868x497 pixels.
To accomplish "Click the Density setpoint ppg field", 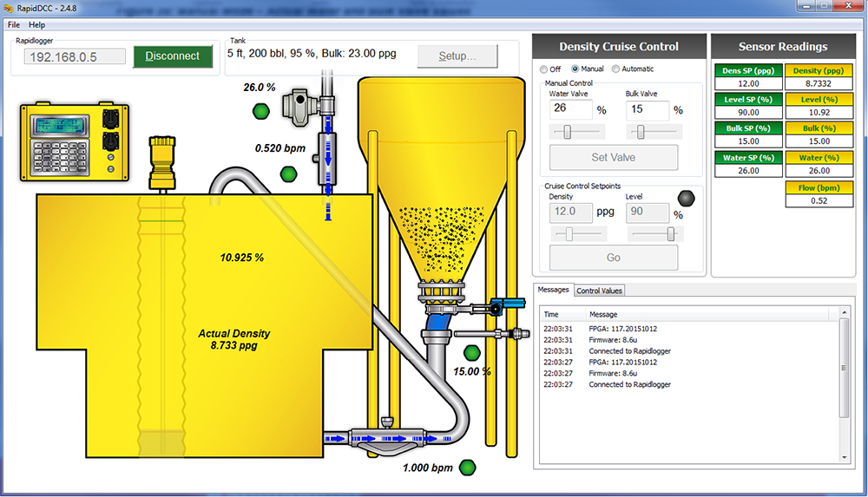I will coord(571,212).
